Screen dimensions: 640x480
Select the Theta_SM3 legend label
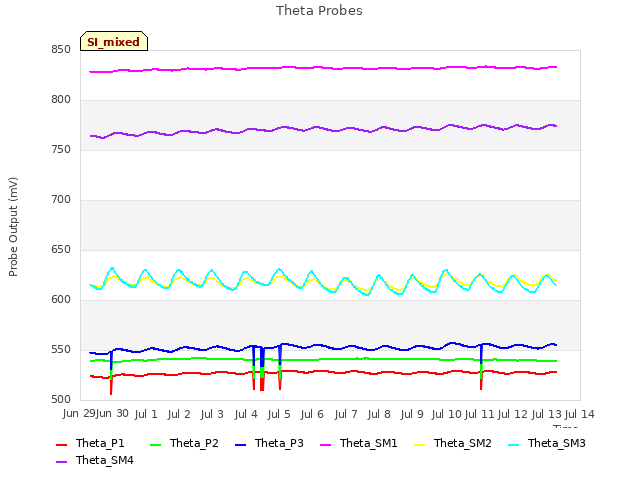coord(556,443)
